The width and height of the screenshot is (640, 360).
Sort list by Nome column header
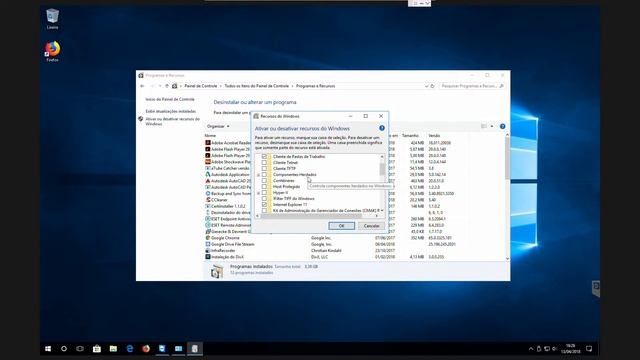(210, 136)
